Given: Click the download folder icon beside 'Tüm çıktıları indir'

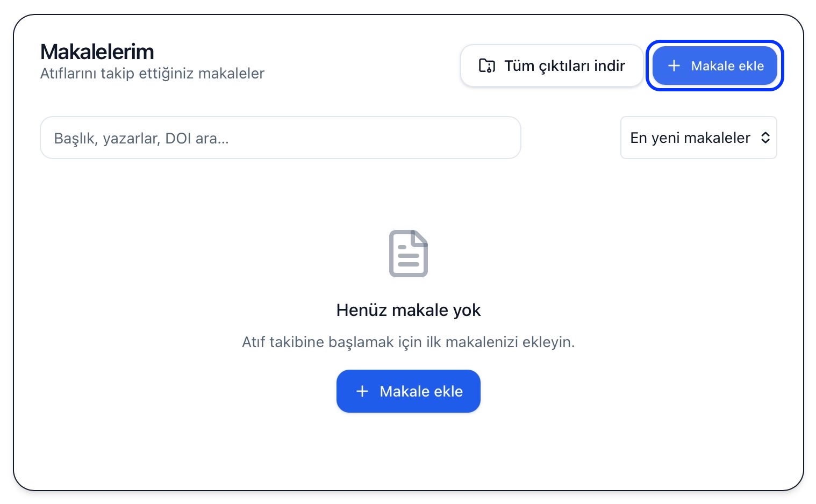Looking at the screenshot, I should tap(486, 65).
